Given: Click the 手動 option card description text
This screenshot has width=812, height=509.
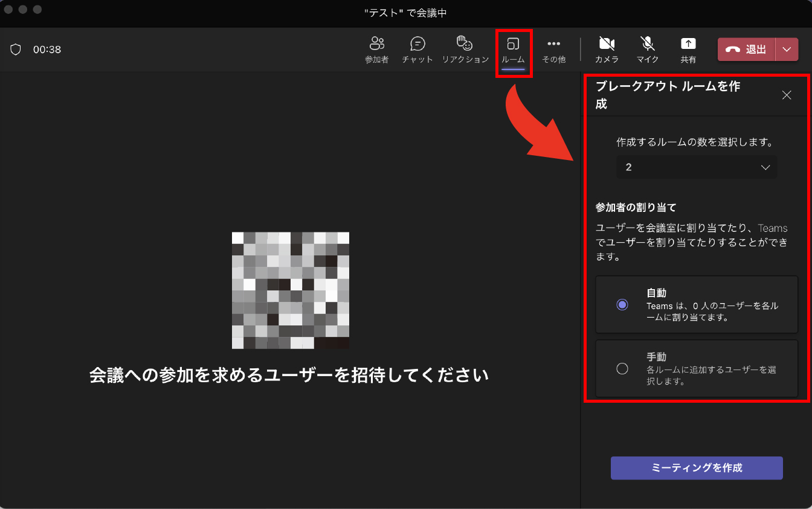Looking at the screenshot, I should pyautogui.click(x=710, y=376).
